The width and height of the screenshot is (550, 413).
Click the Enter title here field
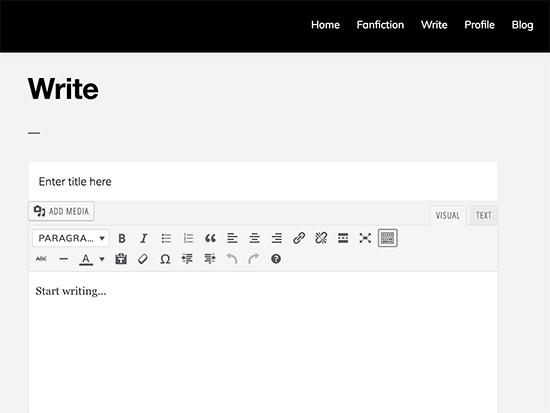[263, 181]
